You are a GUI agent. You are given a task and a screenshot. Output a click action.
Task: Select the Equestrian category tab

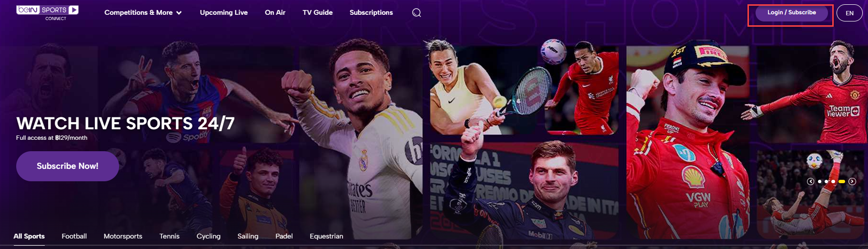pos(326,236)
